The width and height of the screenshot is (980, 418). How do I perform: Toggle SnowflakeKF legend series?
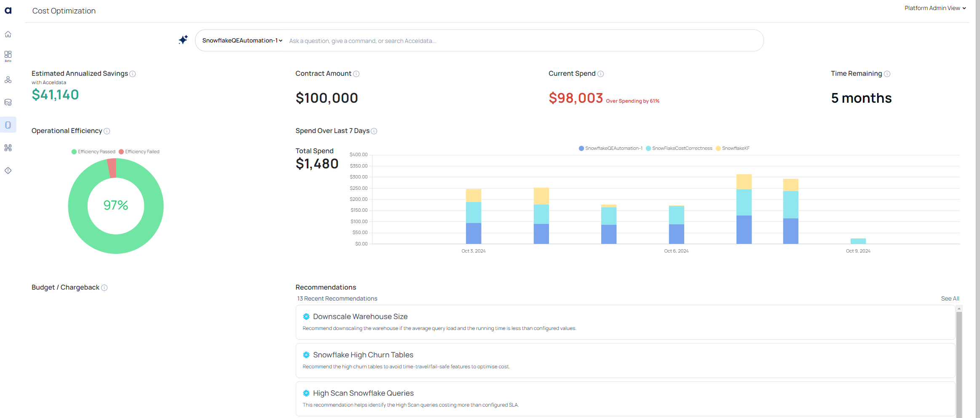click(733, 148)
